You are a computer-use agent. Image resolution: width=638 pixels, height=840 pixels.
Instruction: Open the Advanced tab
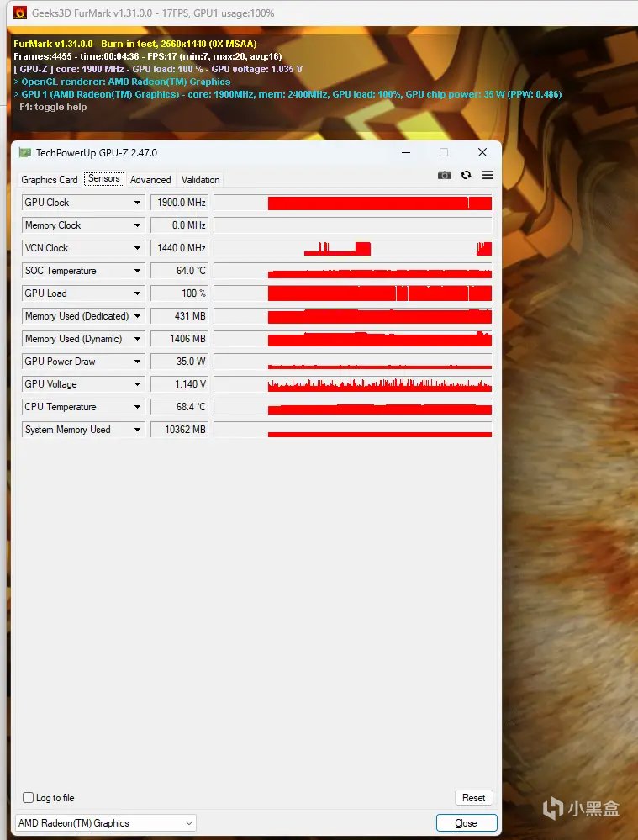[x=150, y=180]
